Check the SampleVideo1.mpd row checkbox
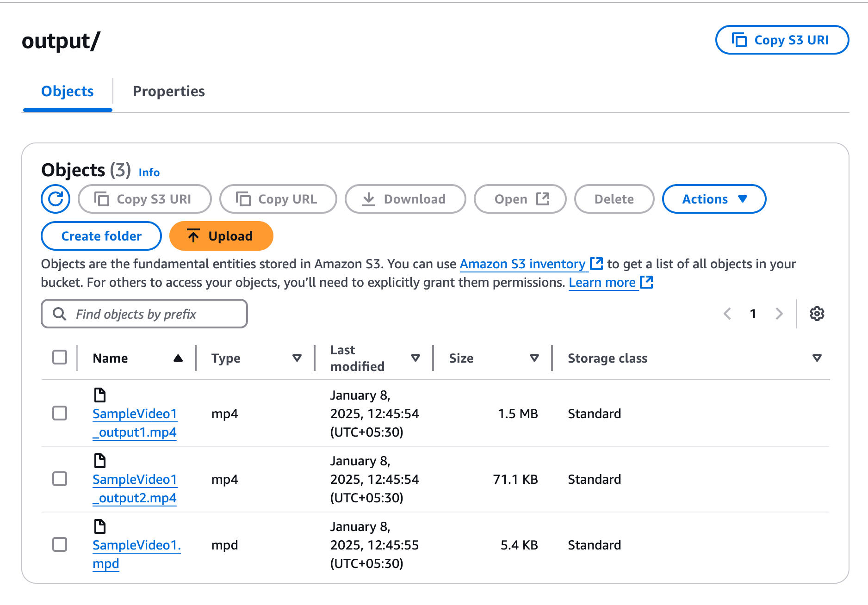 (60, 544)
